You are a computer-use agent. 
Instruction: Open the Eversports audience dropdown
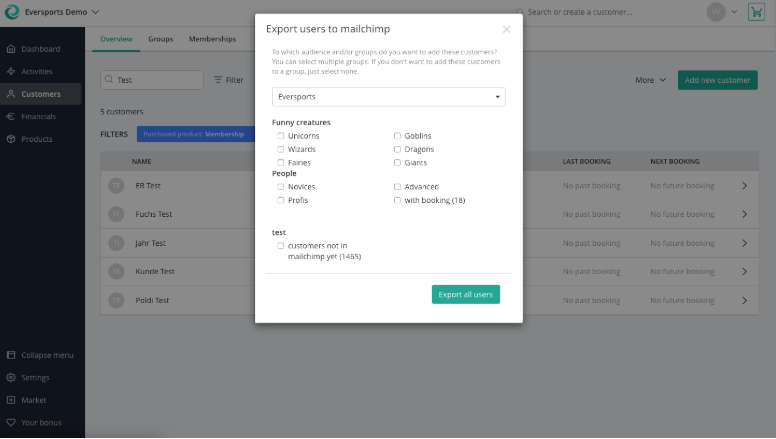(x=388, y=97)
